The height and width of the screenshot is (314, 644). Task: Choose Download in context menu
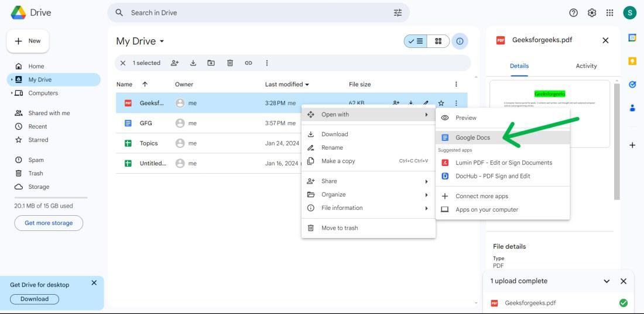pos(368,134)
